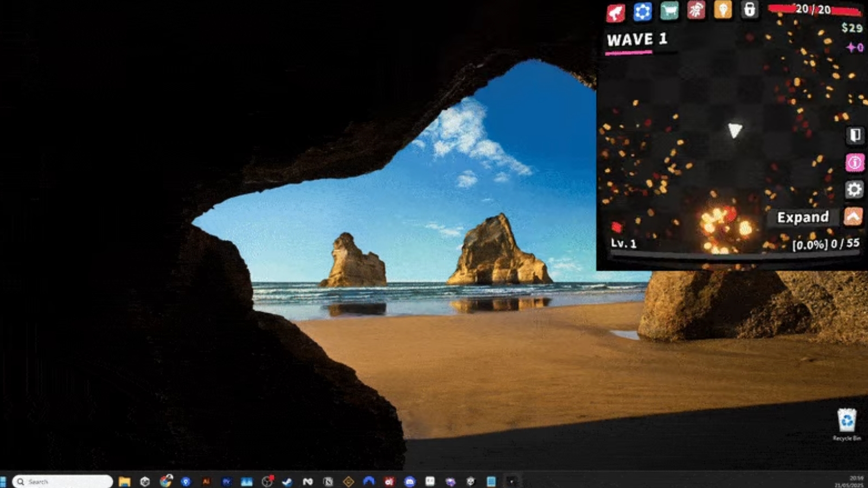Viewport: 868px width, 488px height.
Task: Click the level XP progress bar
Action: point(732,254)
